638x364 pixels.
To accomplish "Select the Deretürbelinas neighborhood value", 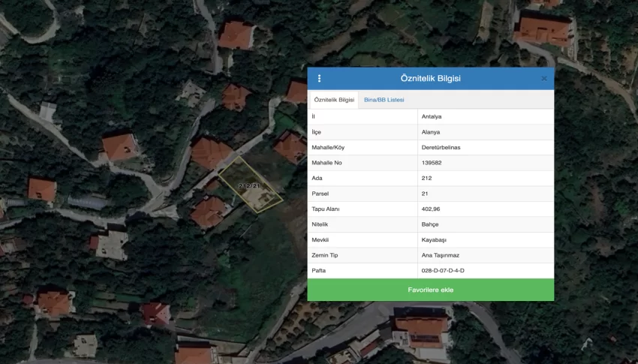I will pos(441,148).
